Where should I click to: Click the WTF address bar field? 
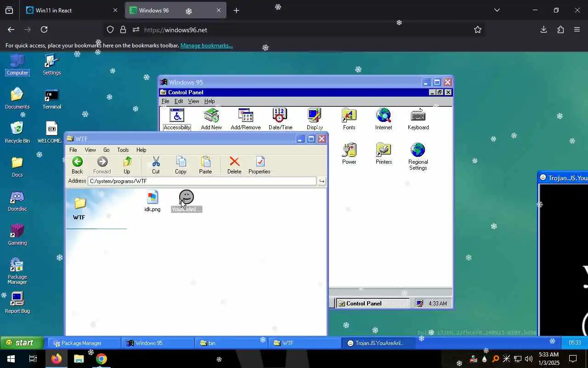(x=202, y=181)
